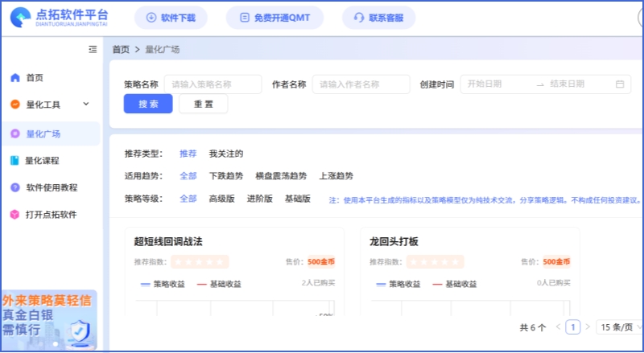Viewport: 644px width, 353px height.
Task: Click the pink cube icon for 打开点拓软件
Action: click(x=14, y=214)
